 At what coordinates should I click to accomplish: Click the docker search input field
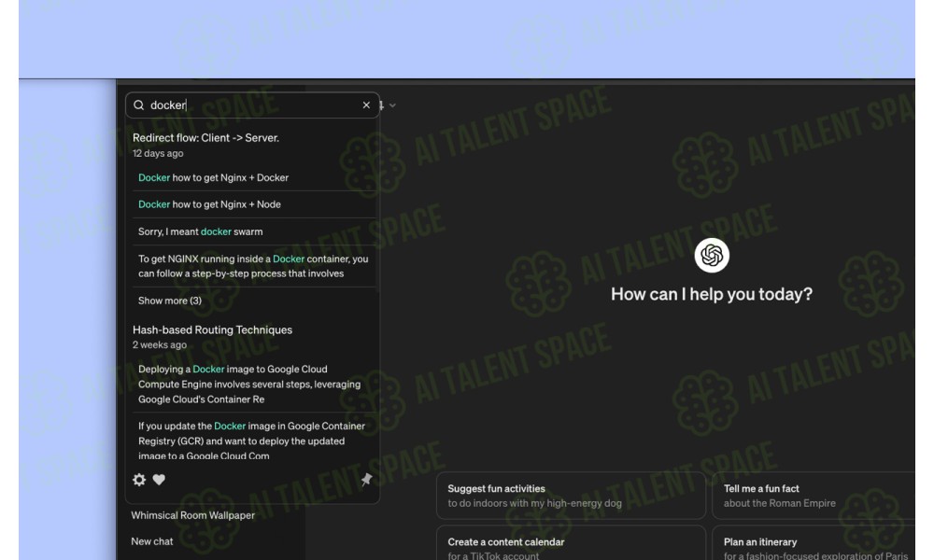[x=252, y=105]
